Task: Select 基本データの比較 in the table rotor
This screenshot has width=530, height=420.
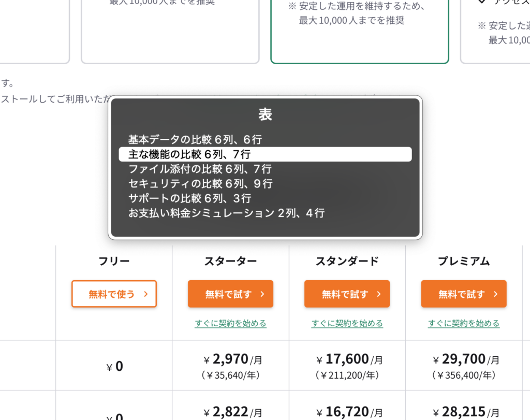Action: [x=195, y=140]
